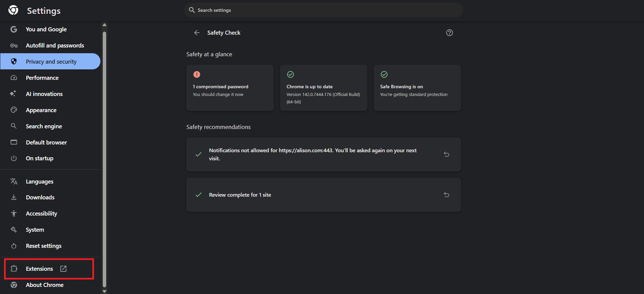The image size is (644, 294).
Task: Undo the alison.com notification recommendation
Action: (447, 154)
